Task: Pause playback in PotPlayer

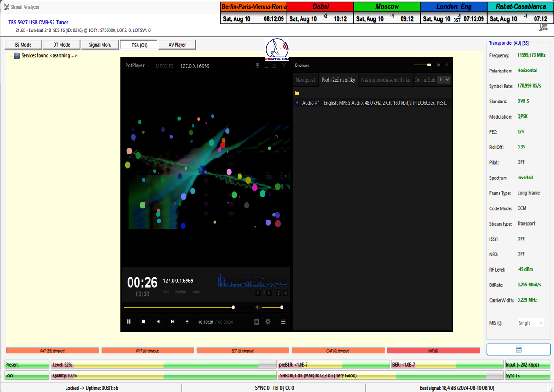Action: click(129, 321)
